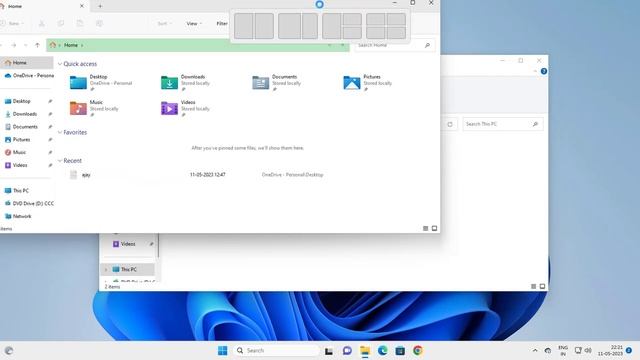Screen dimensions: 640x360
Task: Click the Copy icon in the toolbar
Action: [x=61, y=23]
